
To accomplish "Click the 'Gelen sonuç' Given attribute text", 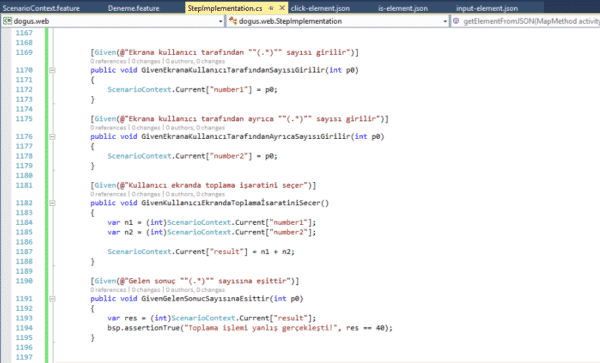I will point(194,281).
